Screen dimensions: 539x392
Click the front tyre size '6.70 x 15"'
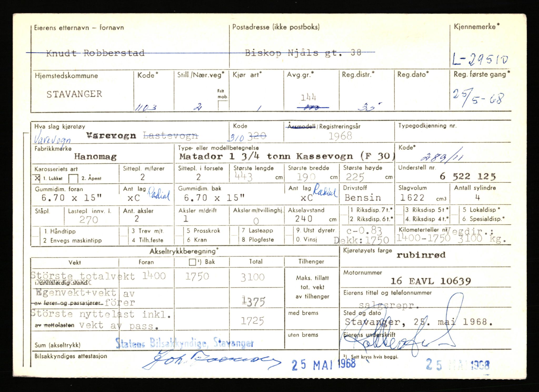[x=72, y=198]
